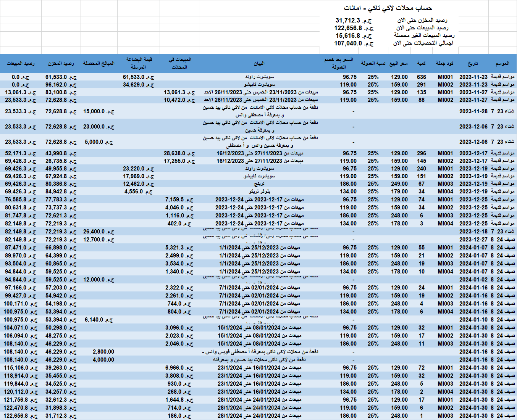Select collected amount cell 12,700.0
Viewport: 517px width, 420px height.
point(99,239)
